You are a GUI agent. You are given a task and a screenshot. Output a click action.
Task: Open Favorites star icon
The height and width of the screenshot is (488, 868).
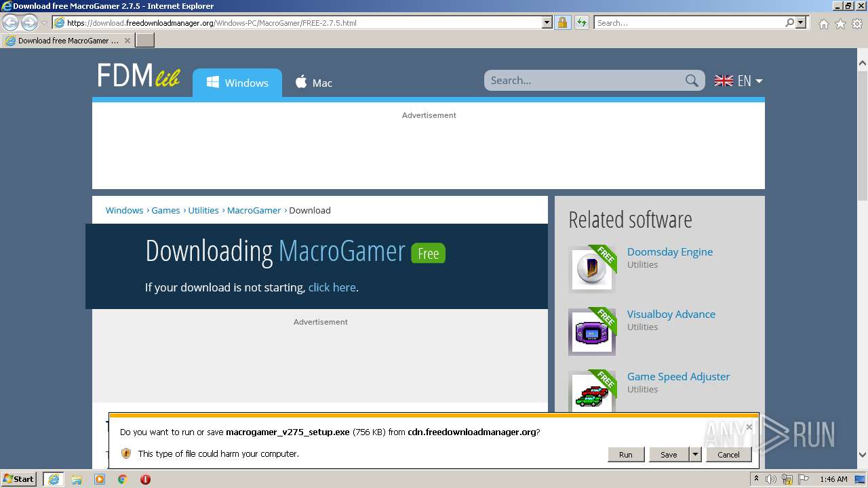tap(840, 24)
